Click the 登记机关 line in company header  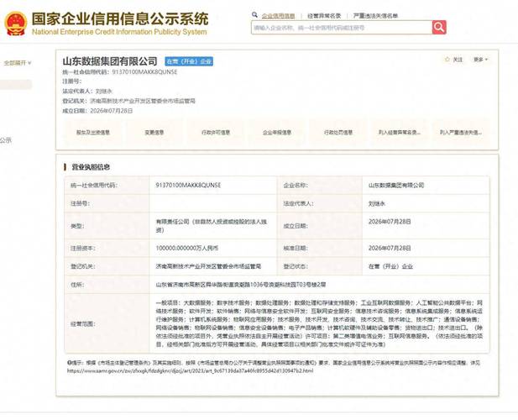click(128, 101)
